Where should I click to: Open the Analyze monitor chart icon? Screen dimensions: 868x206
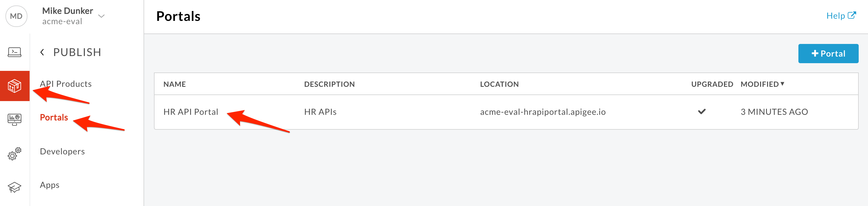pos(15,119)
